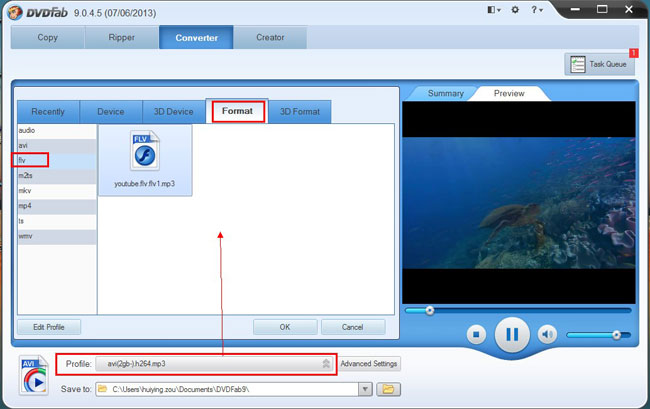Select ts in the format list
Image resolution: width=650 pixels, height=409 pixels.
click(57, 221)
